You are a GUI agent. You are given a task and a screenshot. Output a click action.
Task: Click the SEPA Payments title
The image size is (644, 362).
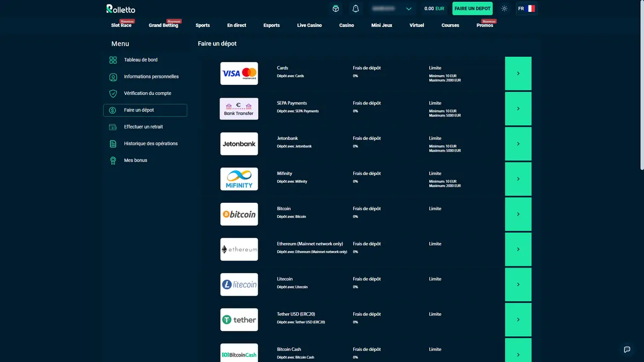[292, 103]
